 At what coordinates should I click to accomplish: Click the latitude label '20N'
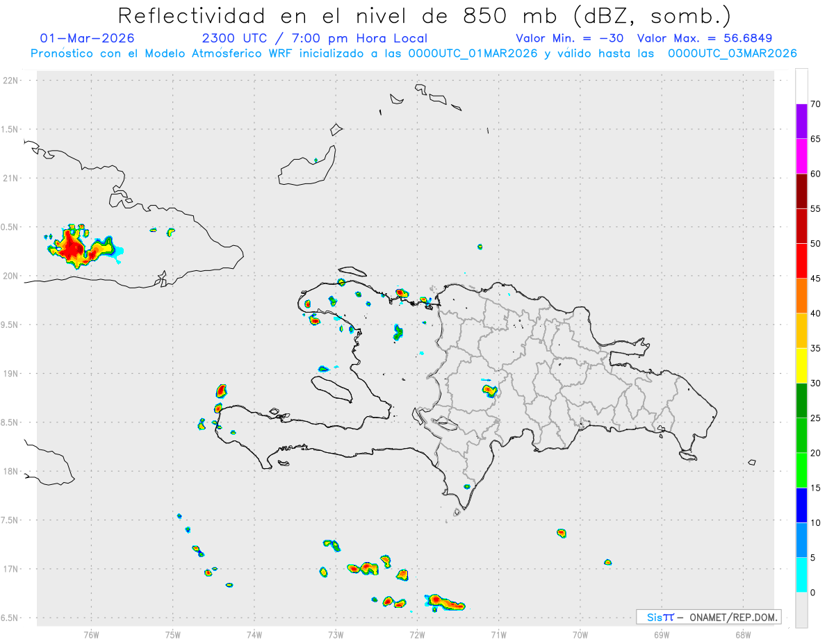[10, 276]
